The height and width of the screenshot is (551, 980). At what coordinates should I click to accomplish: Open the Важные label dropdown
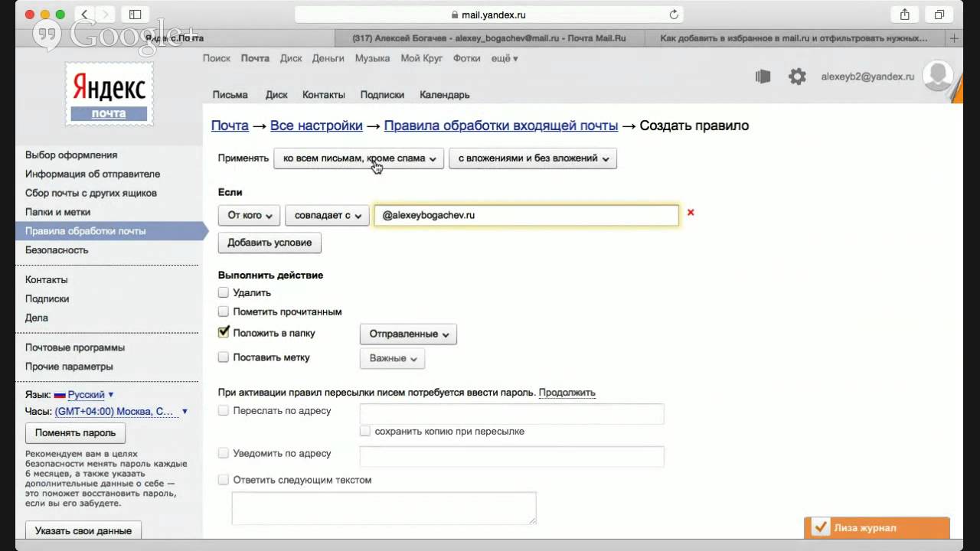[x=392, y=358]
